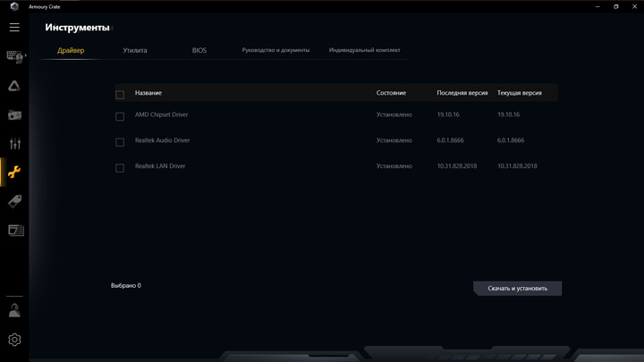Click the Armoury Crate logo icon
The height and width of the screenshot is (362, 644).
coord(14,6)
